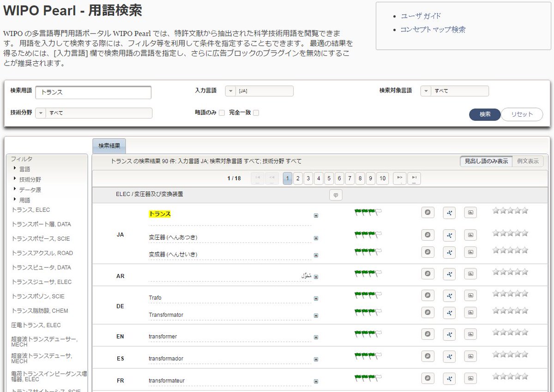Expand the 用語 filter section
554x392 pixels.
24,200
